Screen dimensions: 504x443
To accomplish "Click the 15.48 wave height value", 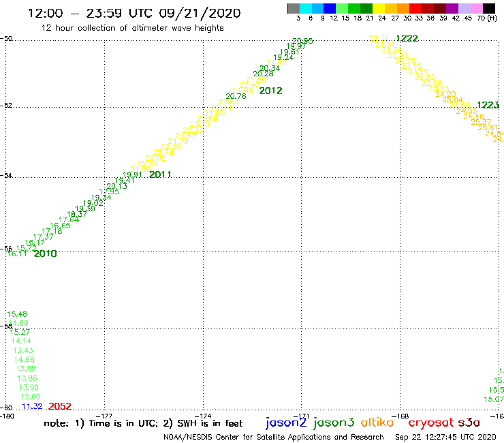I will 17,314.
